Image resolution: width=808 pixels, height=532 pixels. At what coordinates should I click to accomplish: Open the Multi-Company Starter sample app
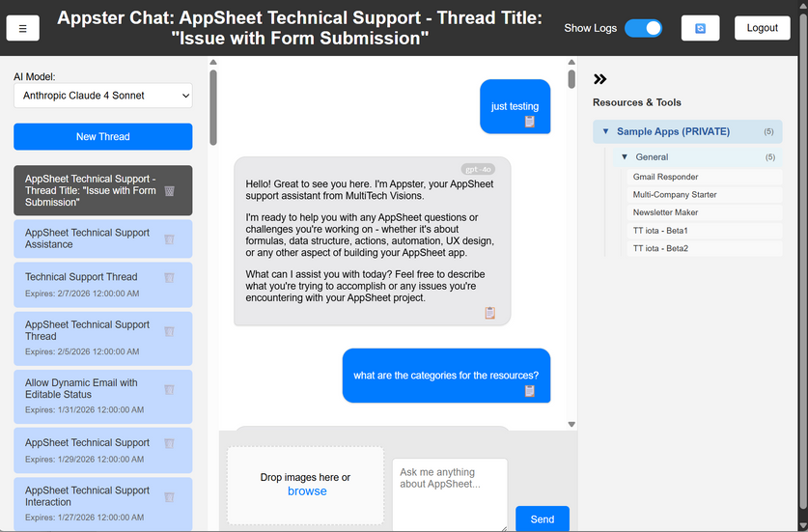(705, 195)
